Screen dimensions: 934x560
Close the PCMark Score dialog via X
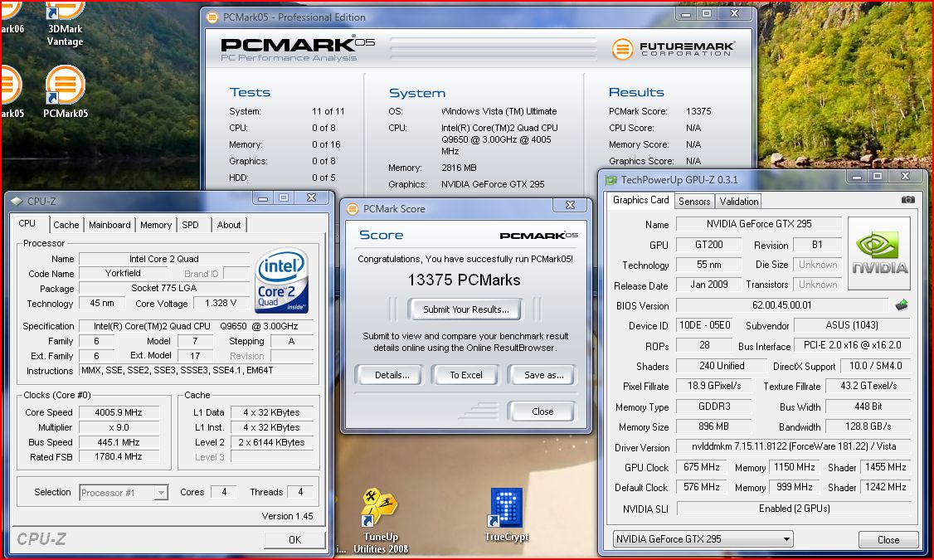tap(570, 205)
